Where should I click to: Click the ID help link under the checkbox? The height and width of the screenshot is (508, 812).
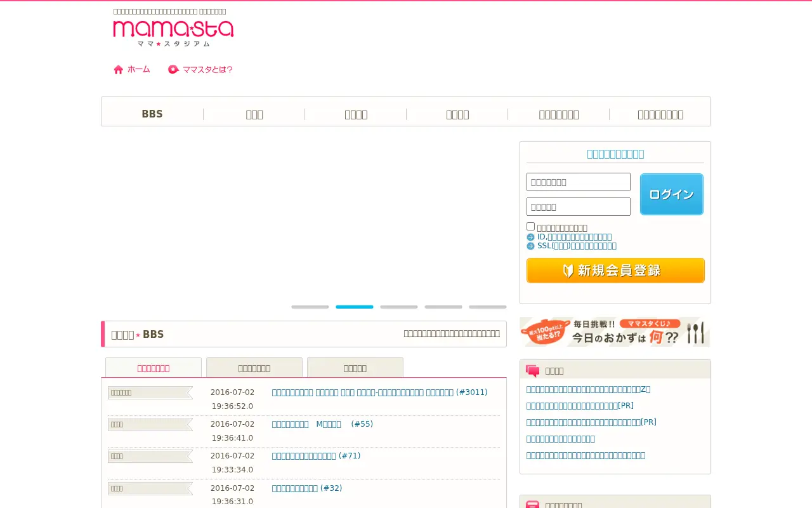575,237
